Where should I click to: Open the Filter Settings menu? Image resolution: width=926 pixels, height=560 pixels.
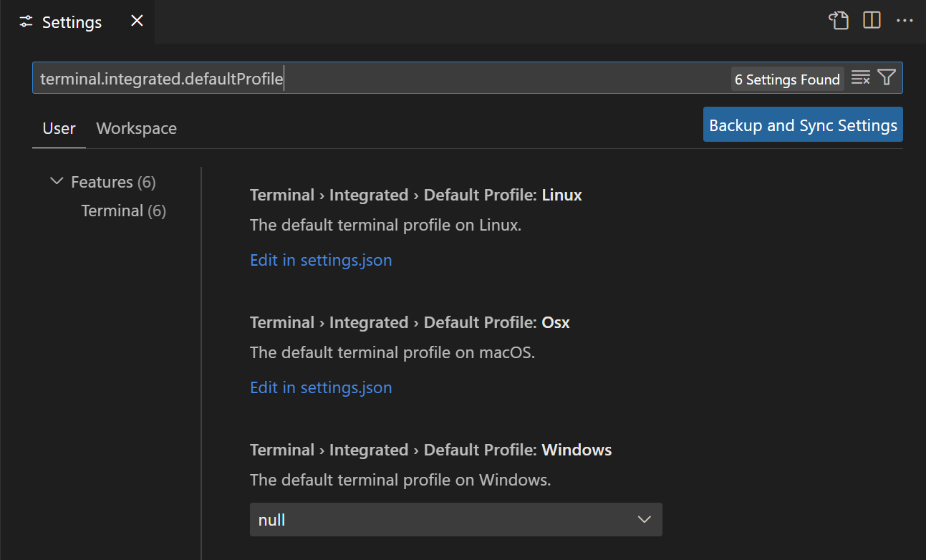tap(886, 77)
